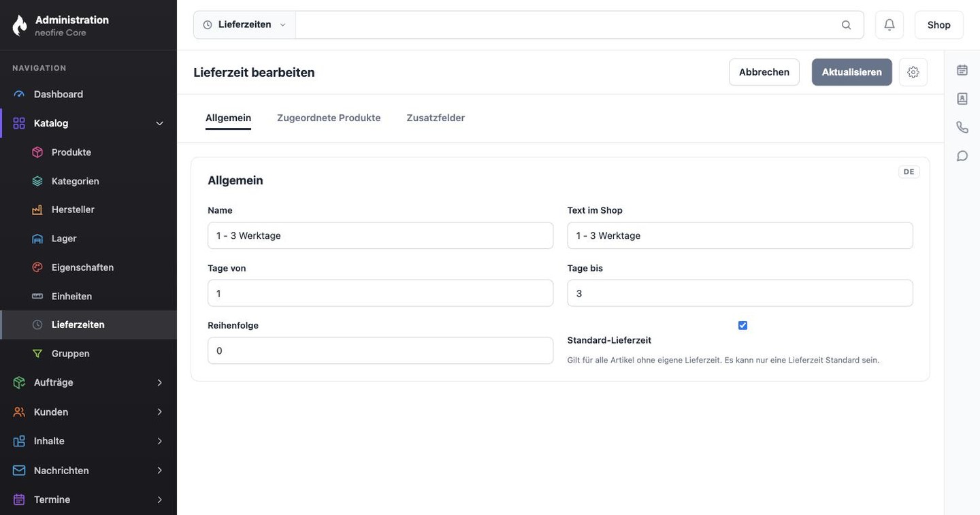
Task: Expand the Inhalte menu section
Action: [159, 442]
